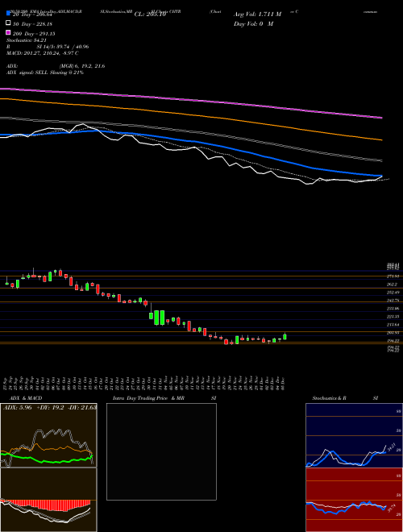Click the 242.78 price axis label
Image resolution: width=403 pixels, height=532 pixels.
click(393, 301)
